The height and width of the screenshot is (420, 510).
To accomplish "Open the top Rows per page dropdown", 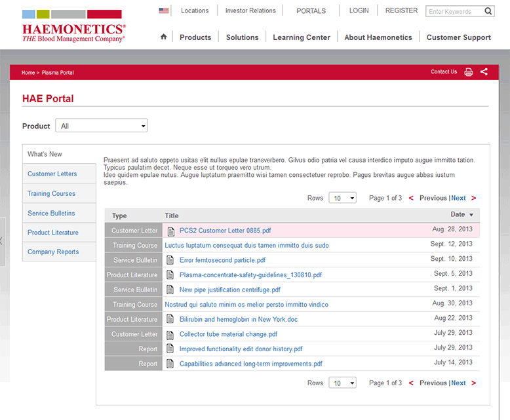I will pyautogui.click(x=342, y=198).
